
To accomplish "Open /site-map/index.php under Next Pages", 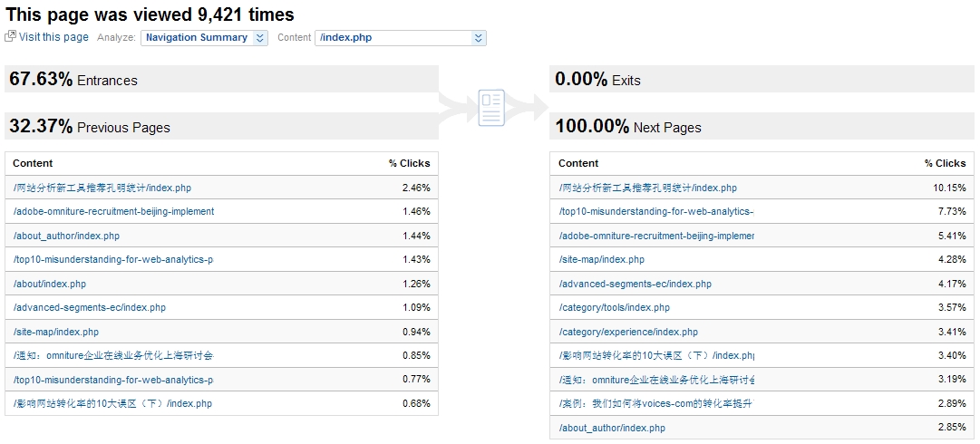I will tap(602, 259).
